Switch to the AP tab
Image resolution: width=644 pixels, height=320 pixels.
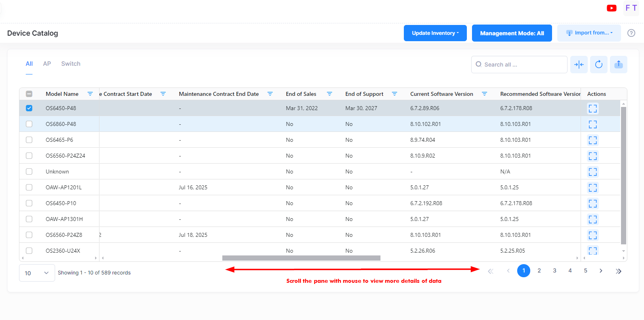pos(47,64)
